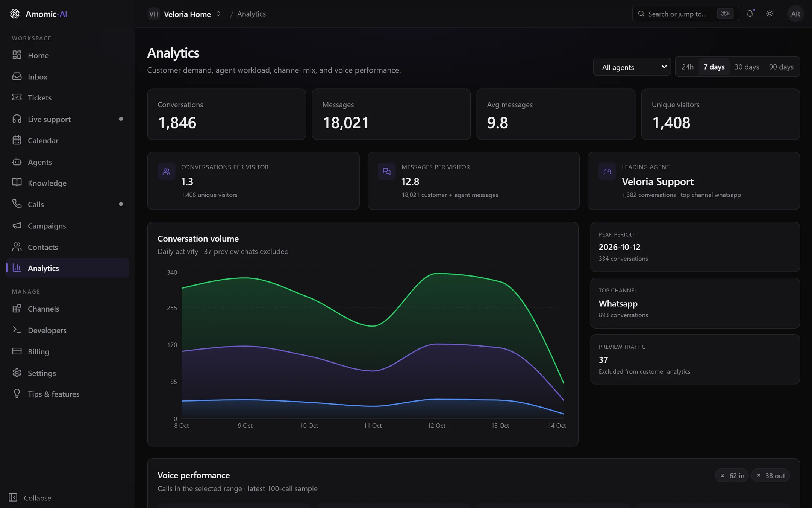This screenshot has width=812, height=508.
Task: Open the Inbox tray icon
Action: [x=17, y=76]
